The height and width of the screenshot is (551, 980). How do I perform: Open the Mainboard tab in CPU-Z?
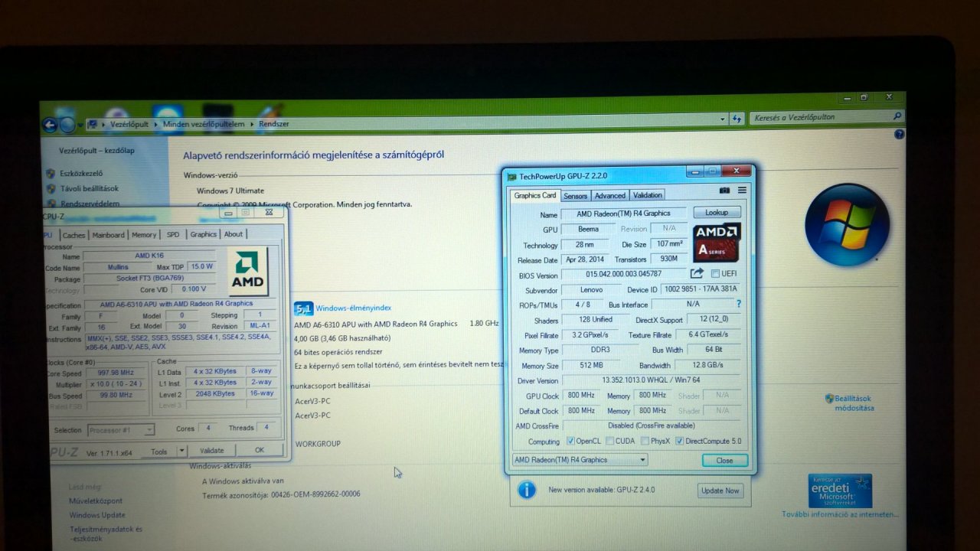[109, 235]
